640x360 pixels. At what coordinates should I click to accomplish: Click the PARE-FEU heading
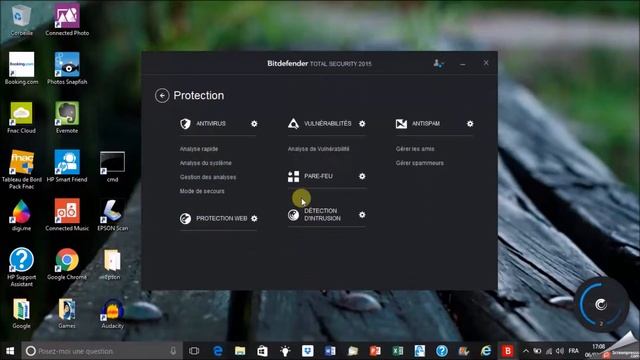318,176
